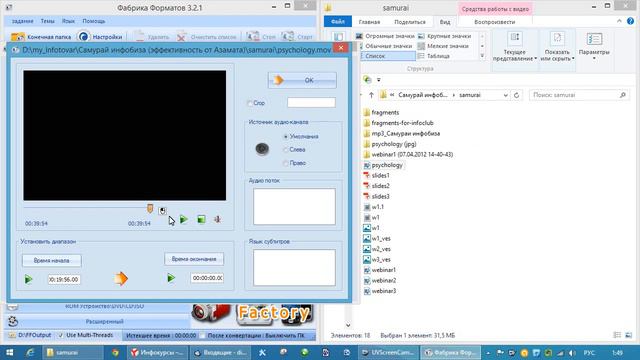
Task: Mute audio with the microphone icon
Action: coord(217,220)
